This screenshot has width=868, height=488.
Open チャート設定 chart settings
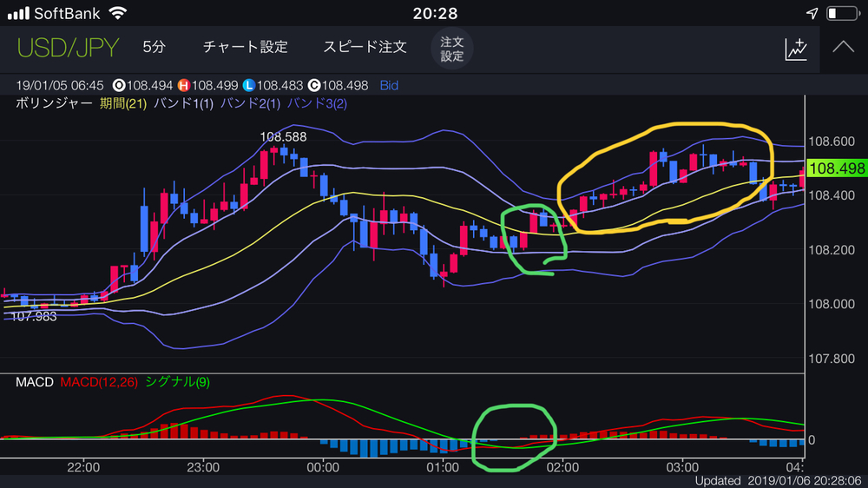(x=246, y=47)
